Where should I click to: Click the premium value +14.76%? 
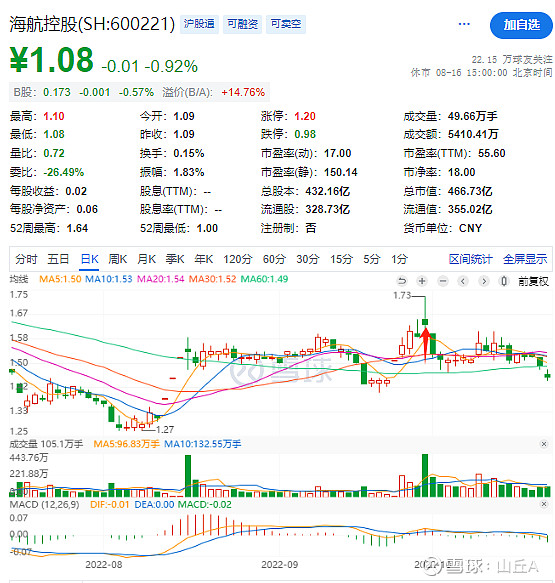pos(243,92)
